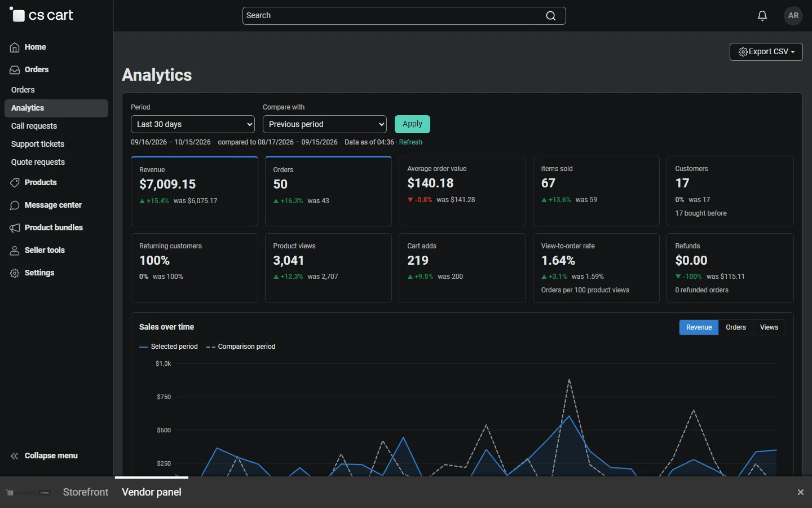Click the Collapse menu double-chevron icon
This screenshot has width=812, height=508.
tap(15, 456)
